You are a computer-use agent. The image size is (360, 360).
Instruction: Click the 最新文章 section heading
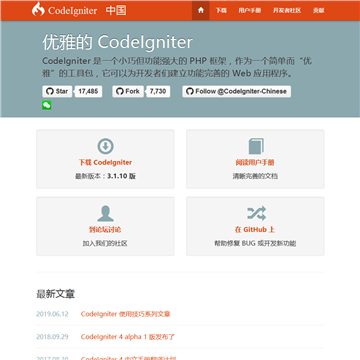tap(56, 294)
